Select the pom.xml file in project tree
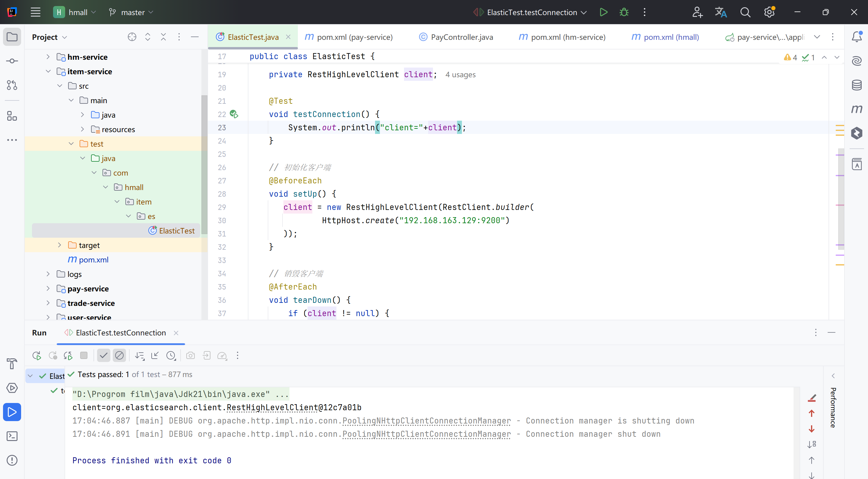This screenshot has height=479, width=868. pyautogui.click(x=93, y=260)
